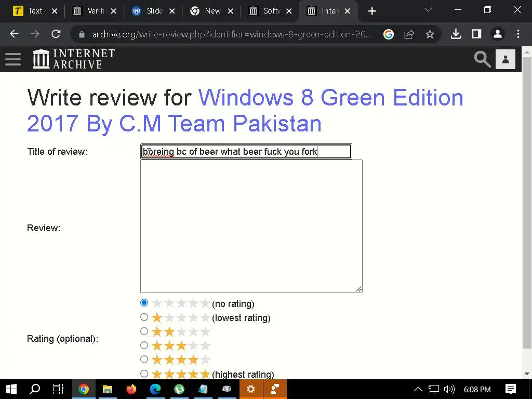The image size is (532, 399).
Task: Open the Chrome profile button
Action: [x=497, y=34]
